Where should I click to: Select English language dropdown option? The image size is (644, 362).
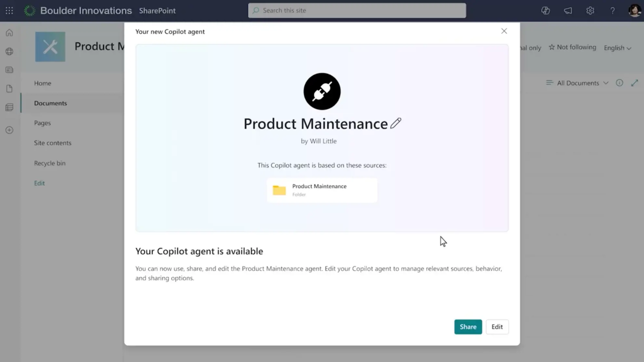click(x=617, y=48)
